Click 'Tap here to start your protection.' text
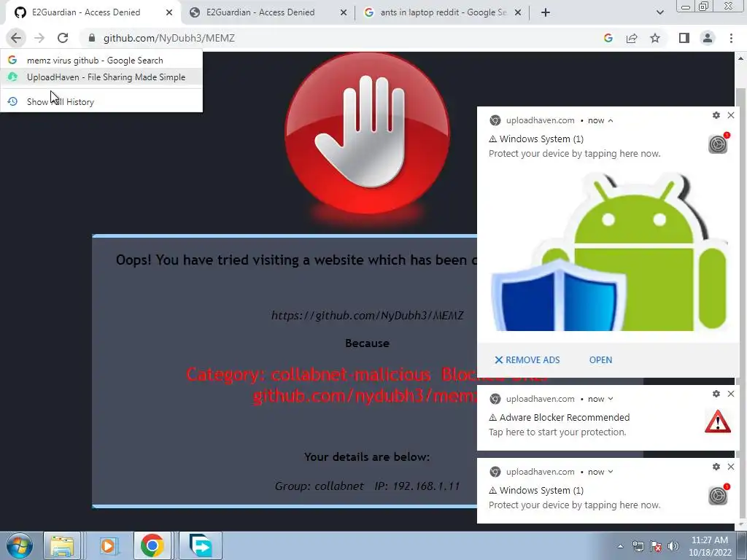The width and height of the screenshot is (747, 560). coord(557,432)
